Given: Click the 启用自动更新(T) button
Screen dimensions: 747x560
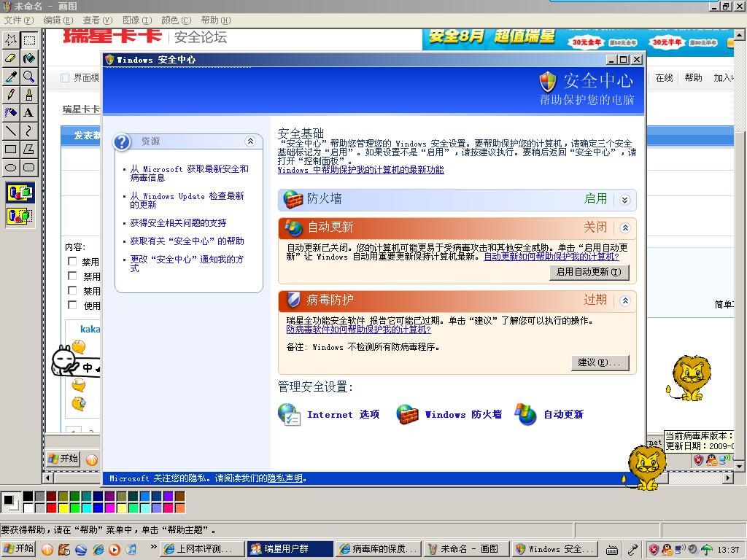Looking at the screenshot, I should pyautogui.click(x=589, y=273).
